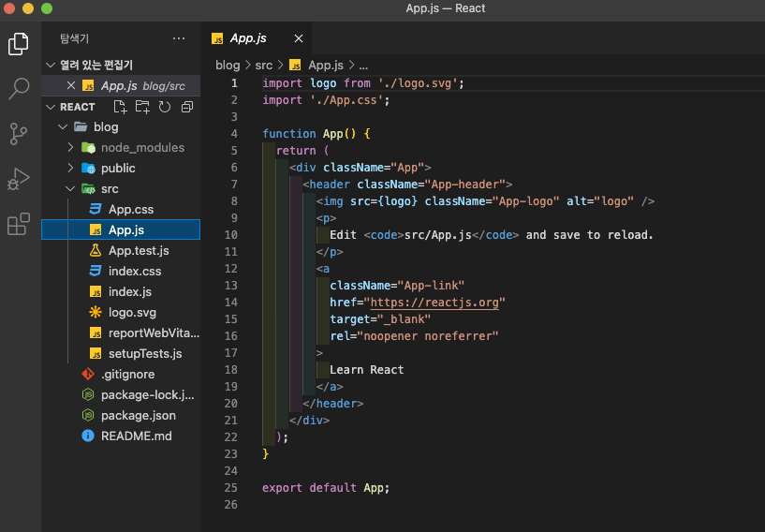Screen dimensions: 765x532
Task: Open package-lock.json file
Action: tap(121, 395)
